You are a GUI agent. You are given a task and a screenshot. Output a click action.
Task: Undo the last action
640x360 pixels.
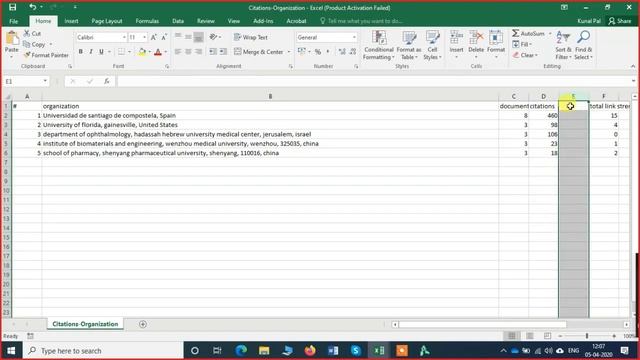[x=32, y=7]
